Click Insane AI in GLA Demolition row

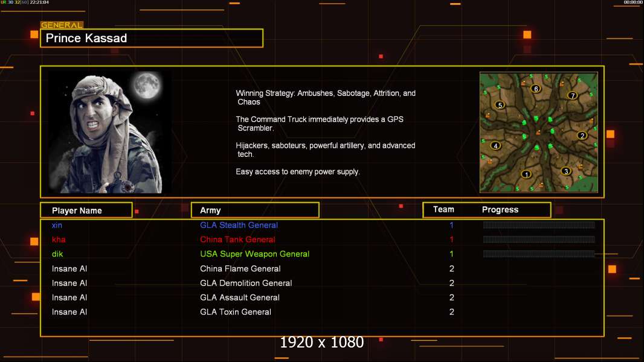coord(69,283)
